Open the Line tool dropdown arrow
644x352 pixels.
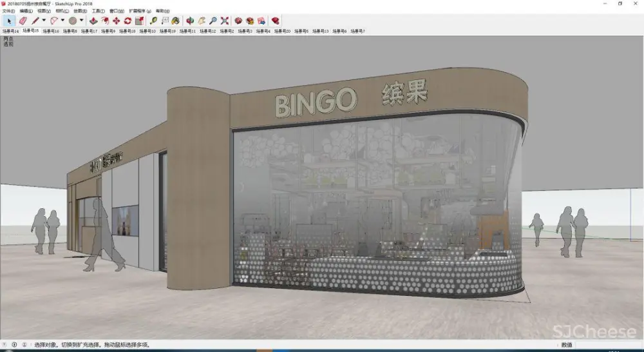[44, 21]
